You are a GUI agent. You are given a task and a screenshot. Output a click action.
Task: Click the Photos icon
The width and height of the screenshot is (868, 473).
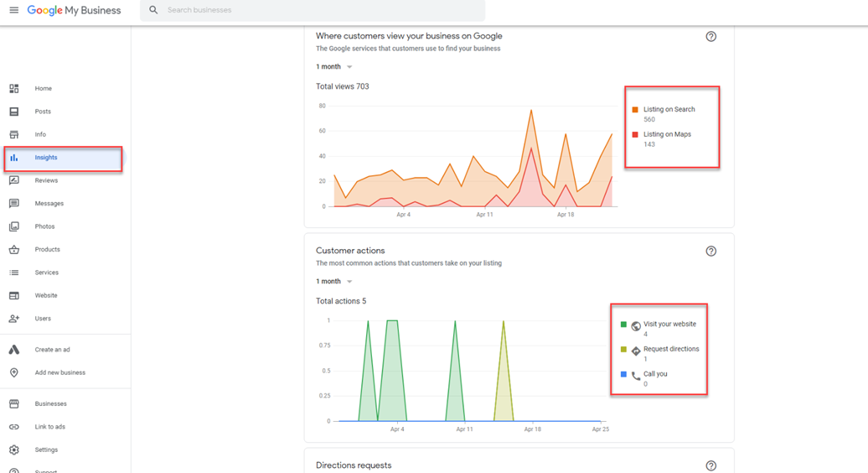(14, 226)
